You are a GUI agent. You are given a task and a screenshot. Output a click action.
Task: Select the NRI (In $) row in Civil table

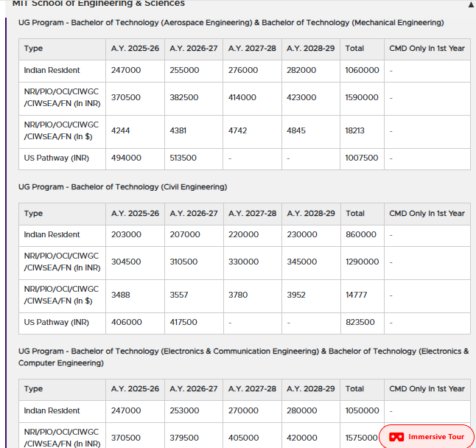point(60,295)
